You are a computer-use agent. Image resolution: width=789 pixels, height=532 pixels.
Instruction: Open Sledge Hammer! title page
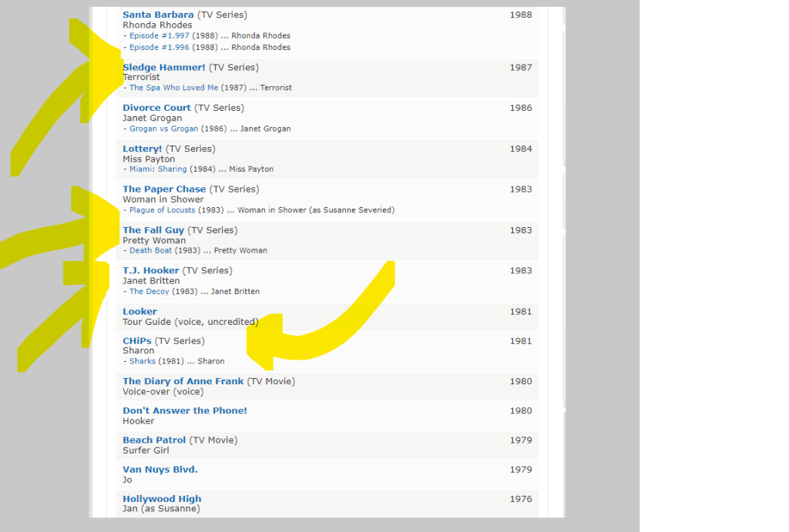[164, 68]
